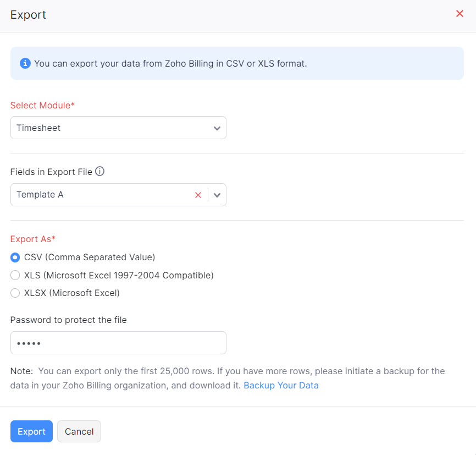Choose XLSX Microsoft Excel format
Image resolution: width=476 pixels, height=455 pixels.
pos(15,293)
